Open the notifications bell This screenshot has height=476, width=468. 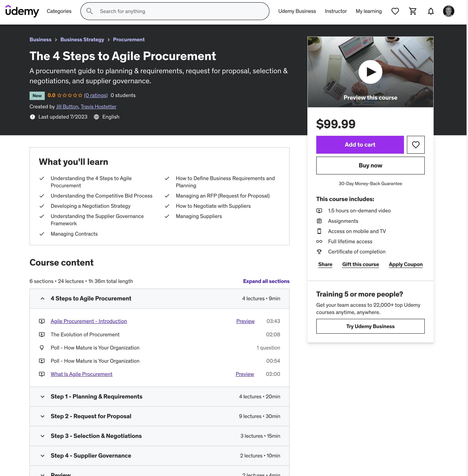[x=431, y=11]
